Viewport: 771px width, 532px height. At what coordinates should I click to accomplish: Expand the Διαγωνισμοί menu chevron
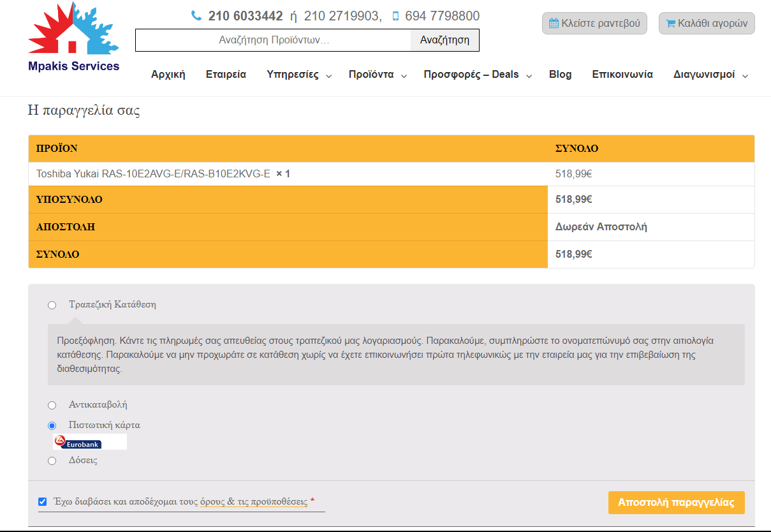745,76
